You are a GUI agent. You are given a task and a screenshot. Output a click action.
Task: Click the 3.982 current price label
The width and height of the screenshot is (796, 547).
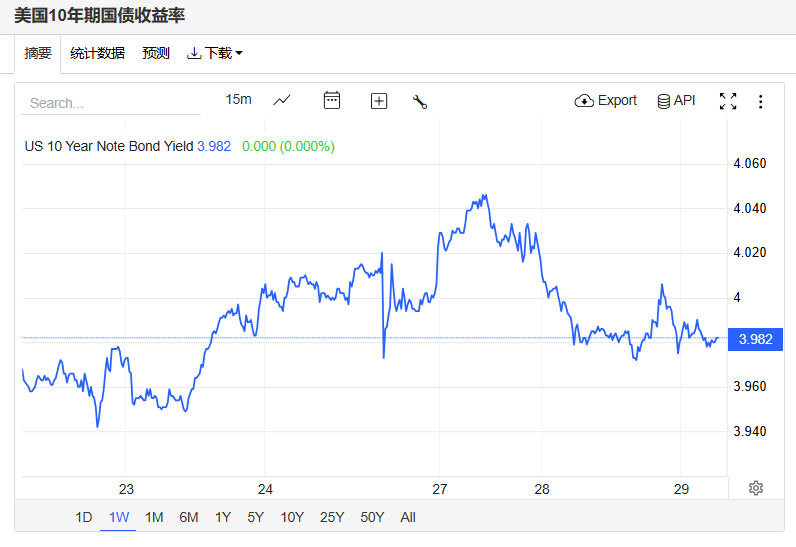click(x=755, y=339)
